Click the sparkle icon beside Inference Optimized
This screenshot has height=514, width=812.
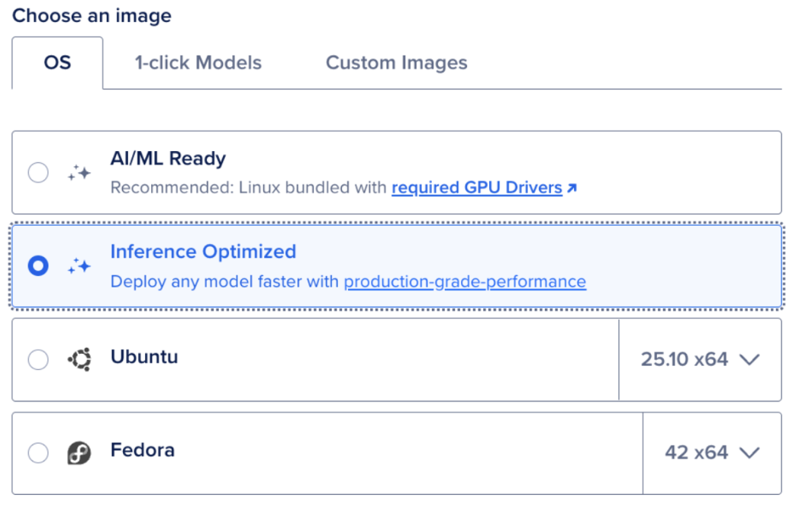pyautogui.click(x=78, y=266)
